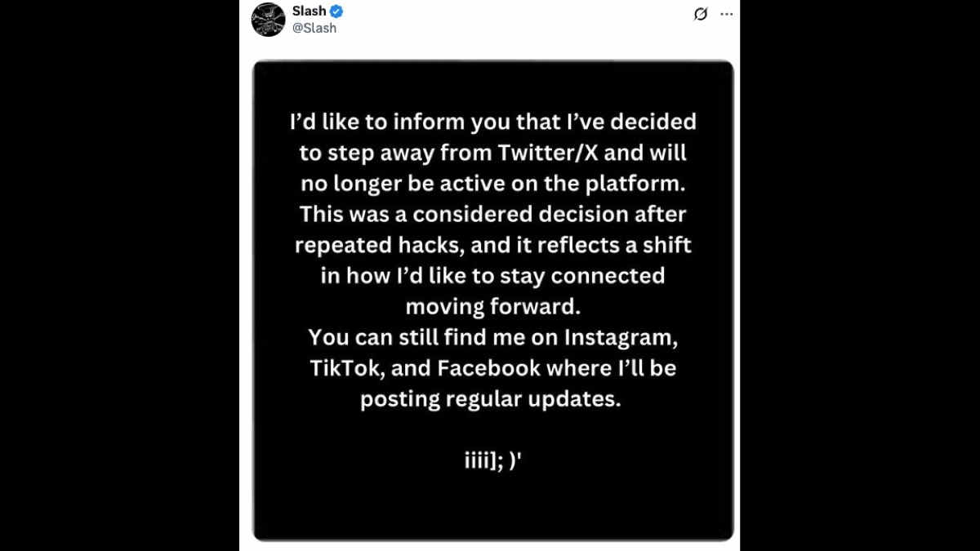The image size is (980, 551).
Task: Click the blue verified checkmark badge
Action: point(336,11)
